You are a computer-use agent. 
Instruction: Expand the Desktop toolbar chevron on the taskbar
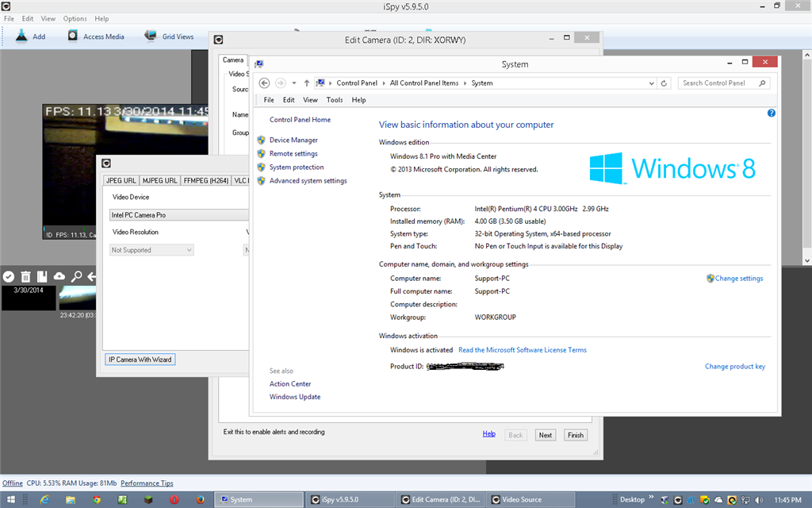[651, 497]
